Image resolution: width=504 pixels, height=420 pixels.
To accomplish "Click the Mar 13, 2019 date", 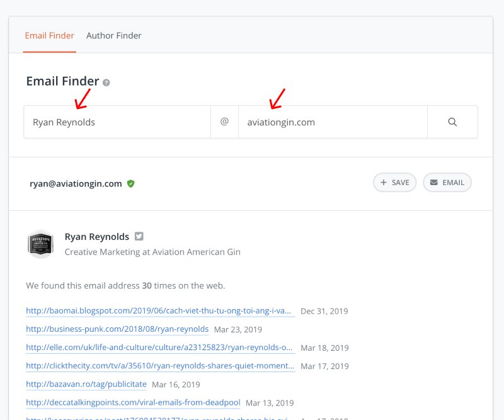I will point(270,402).
